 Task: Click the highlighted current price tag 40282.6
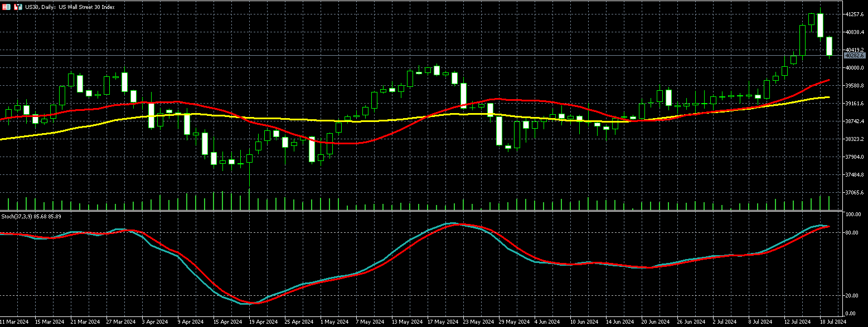tap(854, 56)
